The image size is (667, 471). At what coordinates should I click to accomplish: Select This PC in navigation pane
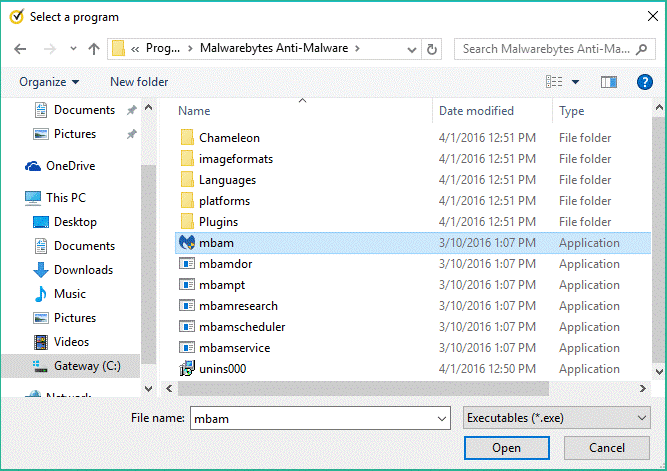[55, 198]
